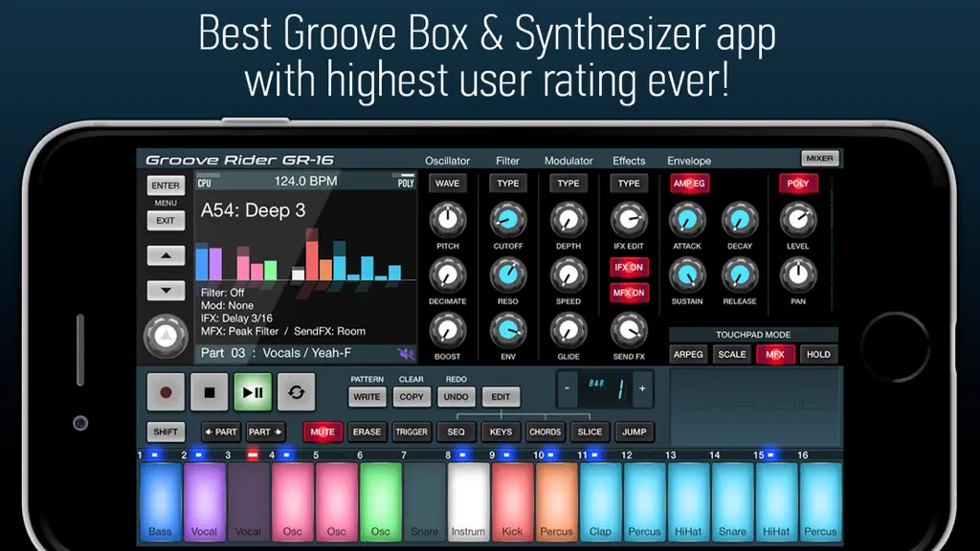The image size is (980, 551).
Task: Click the SEND FX knob
Action: pos(629,330)
